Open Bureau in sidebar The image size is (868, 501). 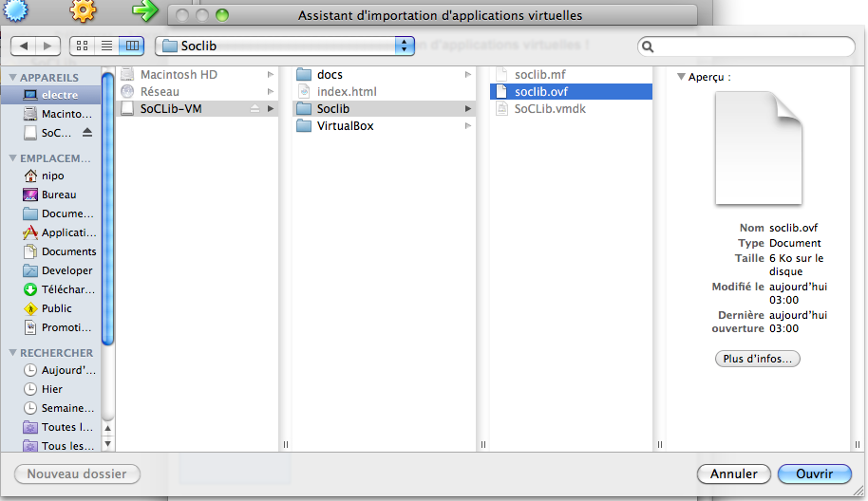(51, 195)
